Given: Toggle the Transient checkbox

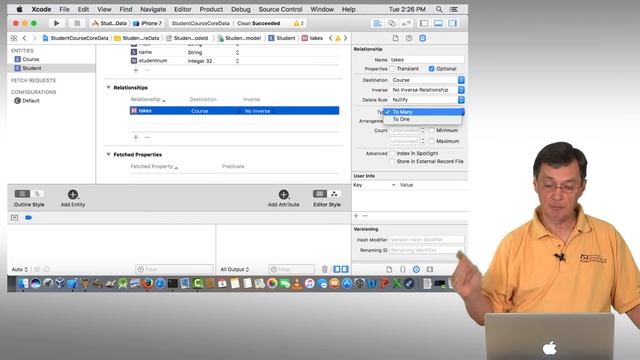Looking at the screenshot, I should pyautogui.click(x=392, y=69).
